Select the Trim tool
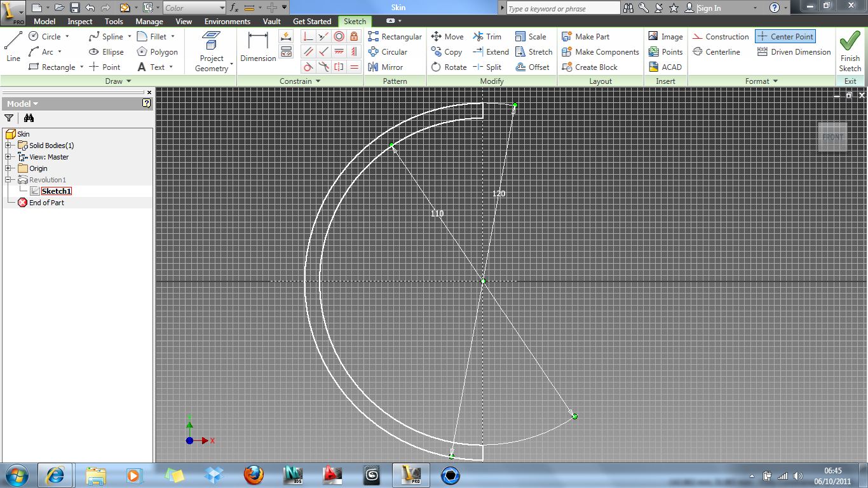Image resolution: width=868 pixels, height=488 pixels. (487, 36)
